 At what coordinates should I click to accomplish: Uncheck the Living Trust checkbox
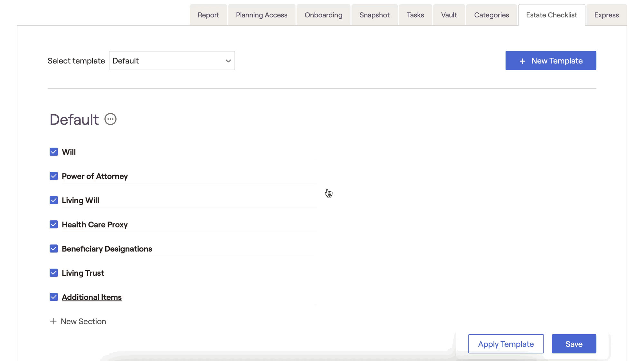[x=54, y=273]
